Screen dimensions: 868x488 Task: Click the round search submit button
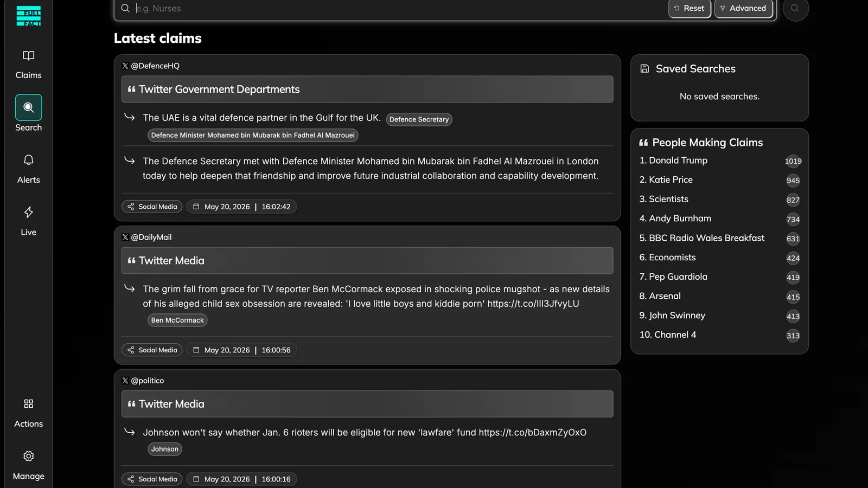(795, 8)
